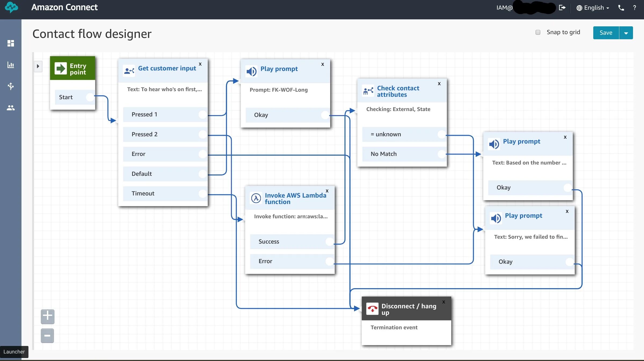
Task: Click the Lambda function icon
Action: 256,198
